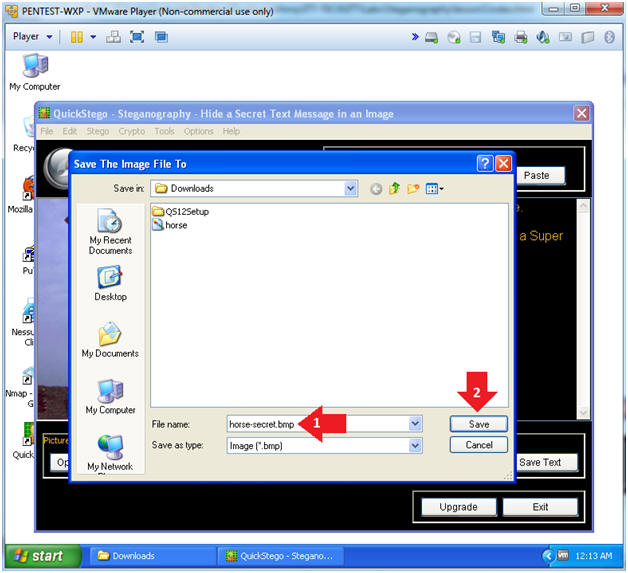Click QuickStego text area scrollbar down arrow
628x573 pixels.
[x=583, y=412]
